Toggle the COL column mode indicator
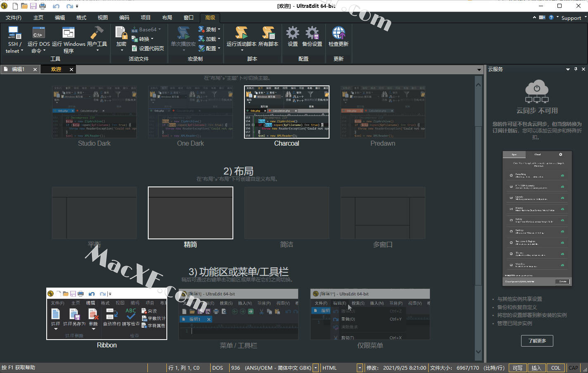This screenshot has width=588, height=373. [556, 368]
